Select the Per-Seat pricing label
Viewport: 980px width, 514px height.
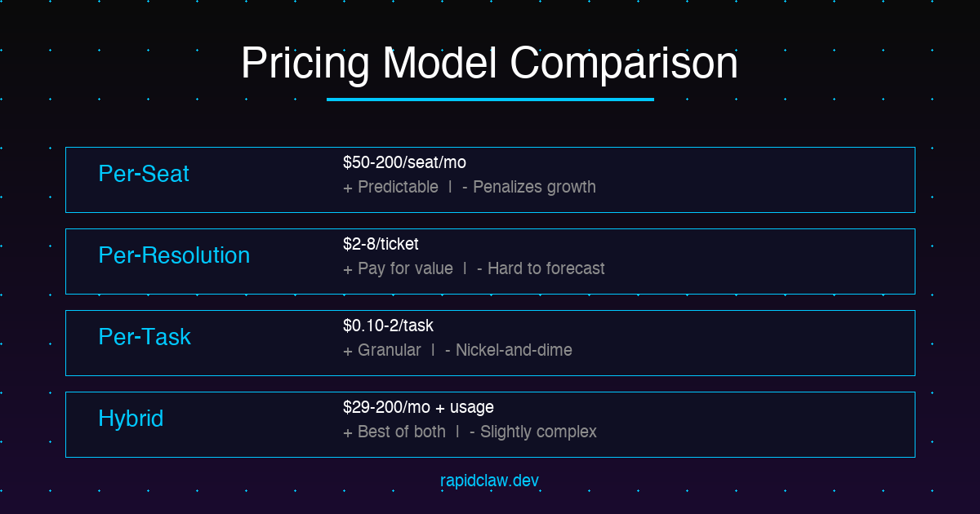144,174
